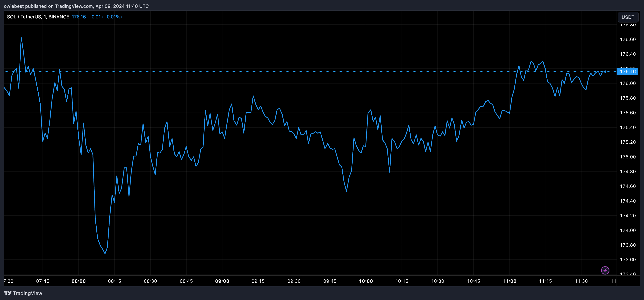Click the price change −0.01 (−0.01%) text

point(105,17)
